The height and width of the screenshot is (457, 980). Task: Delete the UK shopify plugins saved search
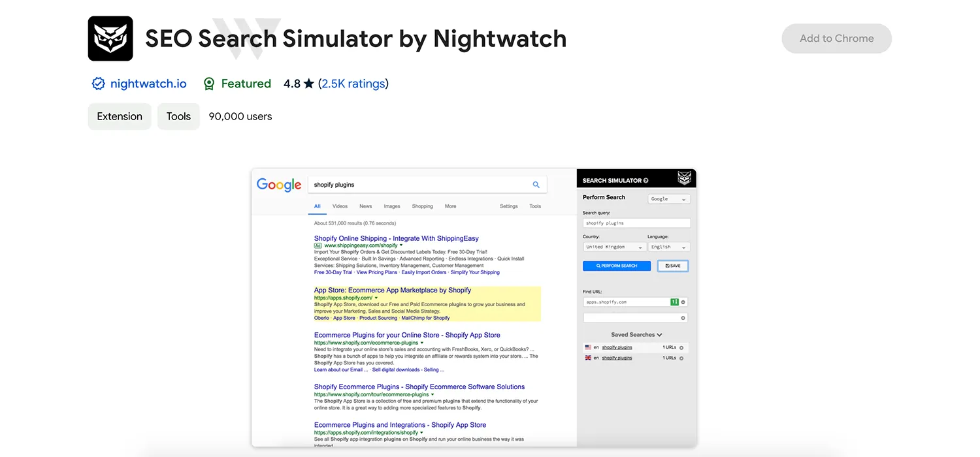click(x=681, y=358)
